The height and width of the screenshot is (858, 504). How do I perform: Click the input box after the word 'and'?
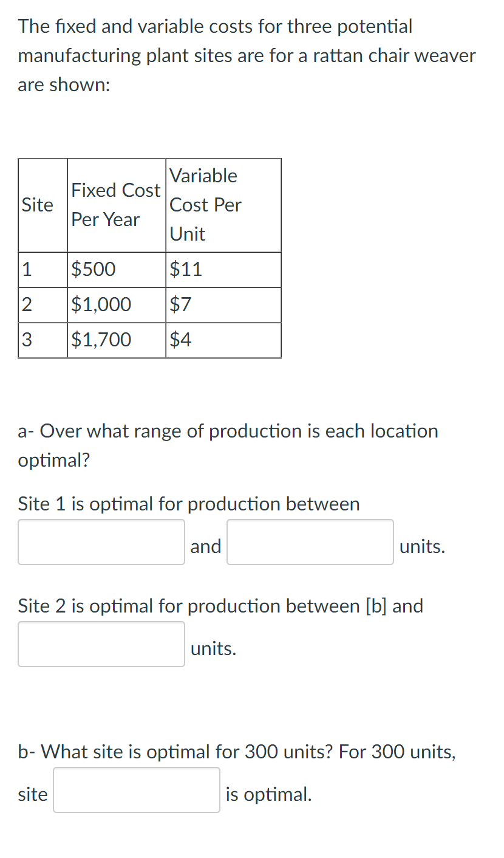(310, 541)
